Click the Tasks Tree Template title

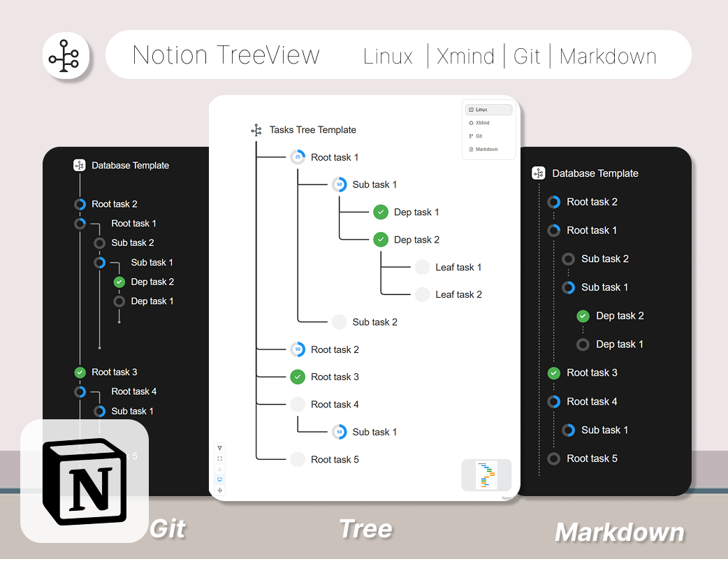(x=312, y=130)
